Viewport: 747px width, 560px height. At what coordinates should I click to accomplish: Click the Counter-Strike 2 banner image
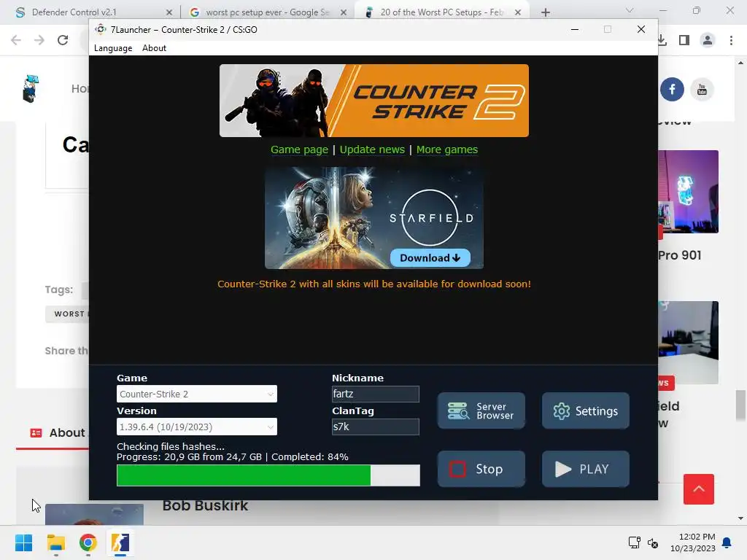point(374,101)
